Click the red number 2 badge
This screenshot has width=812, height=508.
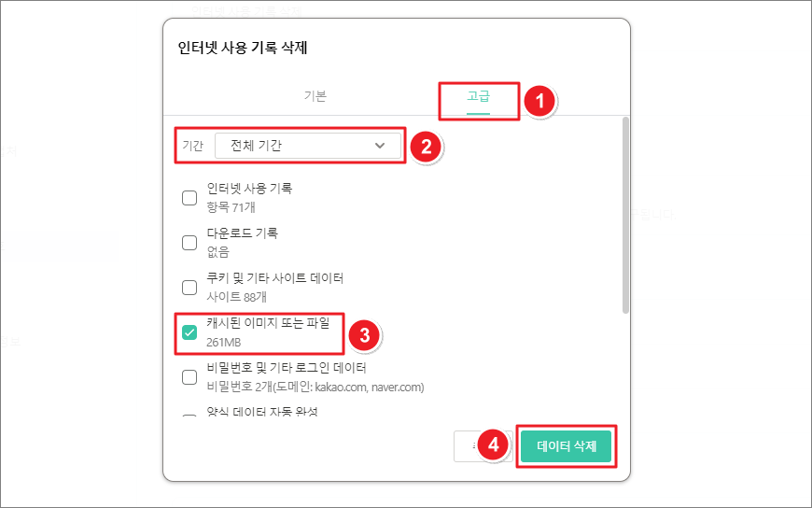coord(426,146)
